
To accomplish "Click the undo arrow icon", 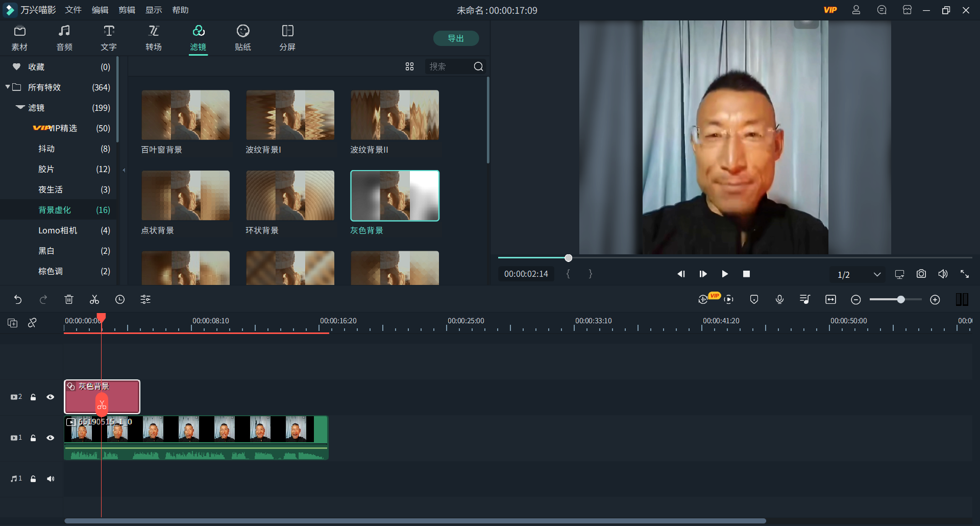I will click(x=18, y=300).
